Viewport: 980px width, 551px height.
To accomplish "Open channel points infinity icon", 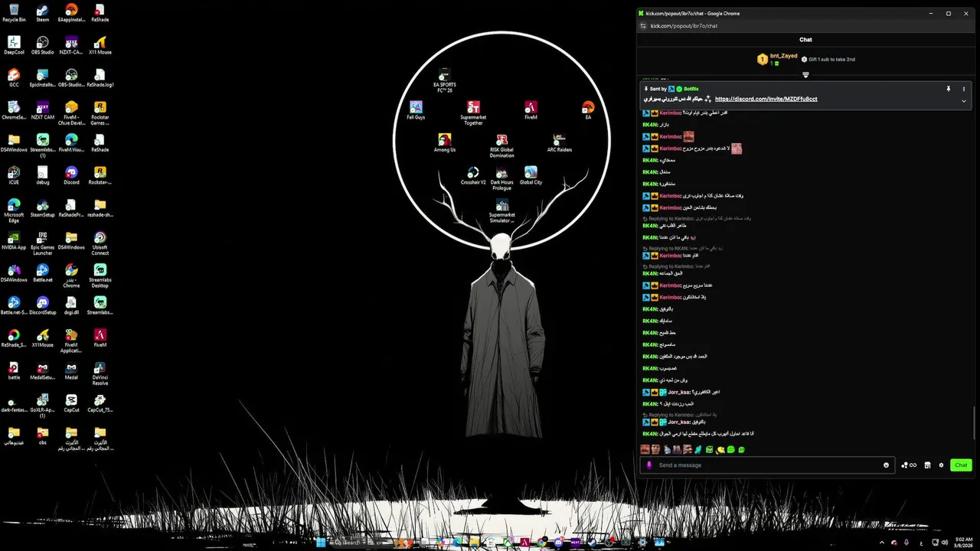I will [x=909, y=465].
